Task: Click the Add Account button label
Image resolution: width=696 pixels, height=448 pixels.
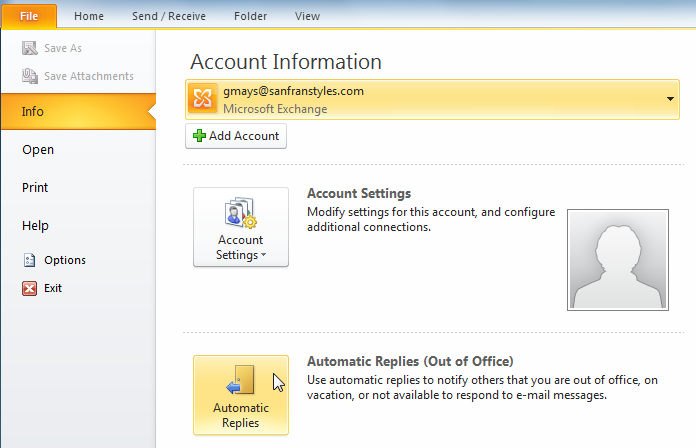Action: (244, 136)
